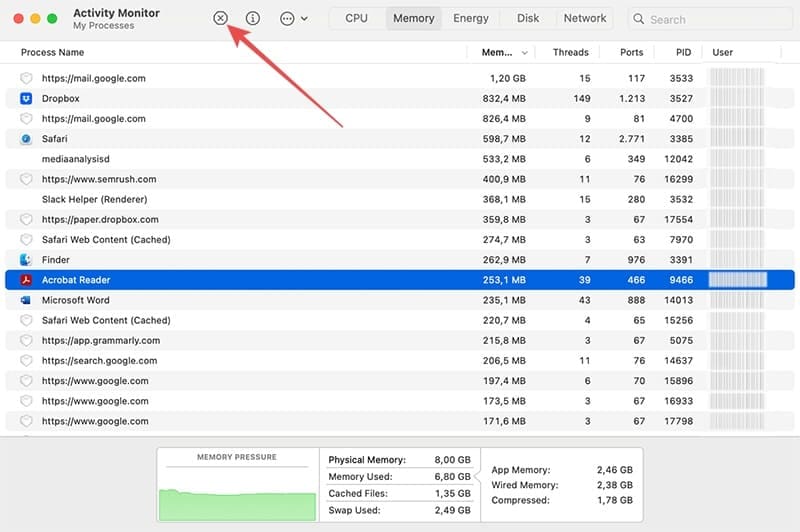Click the 2.771 ports value for Safari

click(632, 139)
